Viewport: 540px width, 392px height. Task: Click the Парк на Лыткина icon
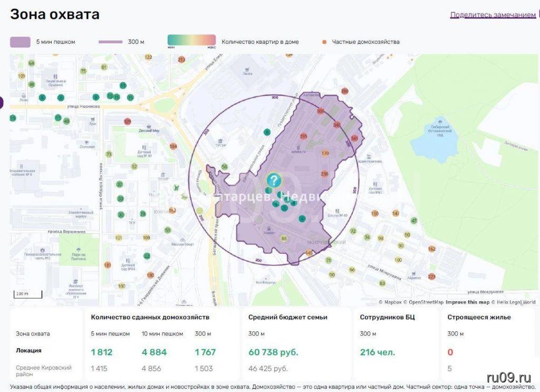tap(78, 250)
